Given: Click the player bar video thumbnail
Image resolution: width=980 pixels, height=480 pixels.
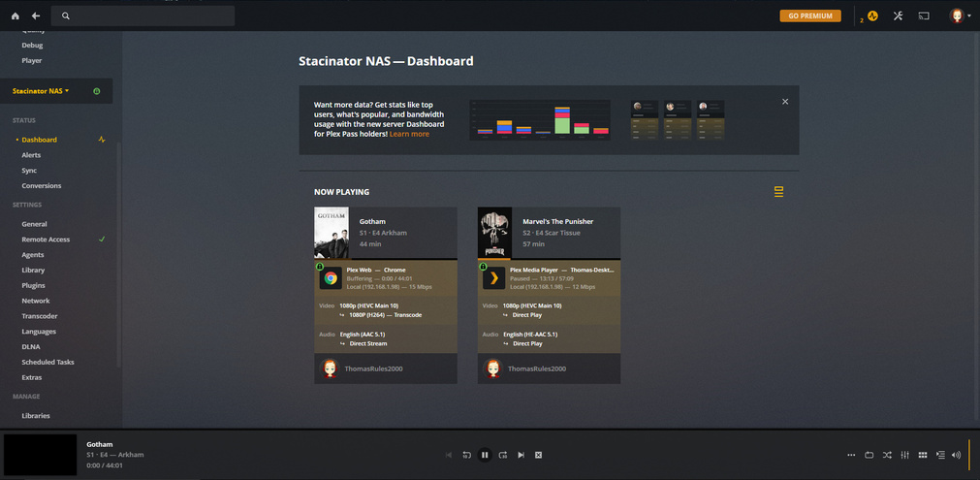Looking at the screenshot, I should pos(40,455).
